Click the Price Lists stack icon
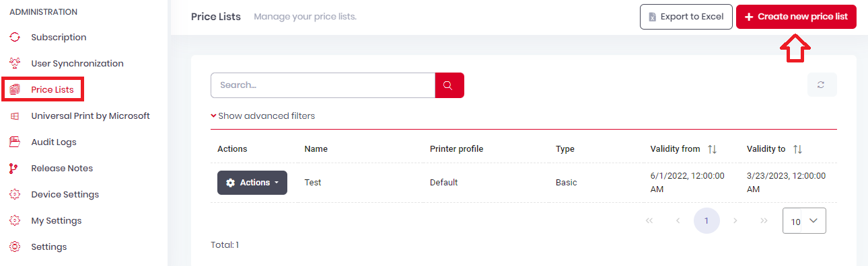This screenshot has height=266, width=868. tap(15, 89)
